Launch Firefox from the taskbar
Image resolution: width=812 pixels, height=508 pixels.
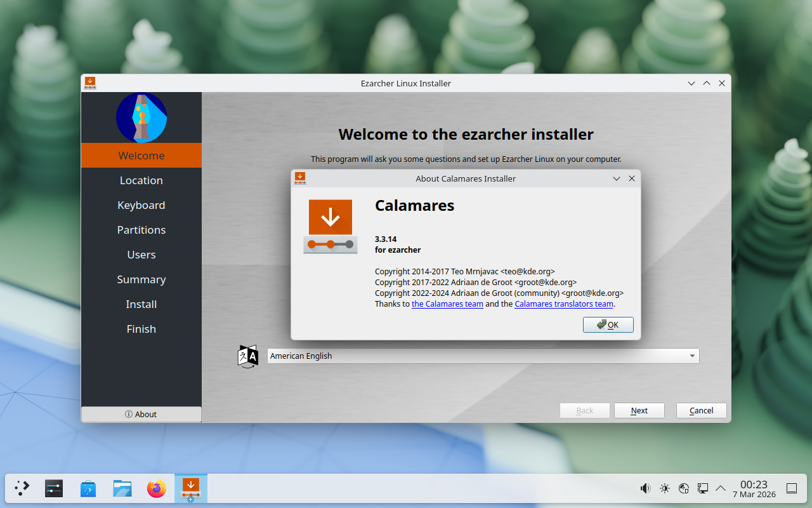pos(157,488)
